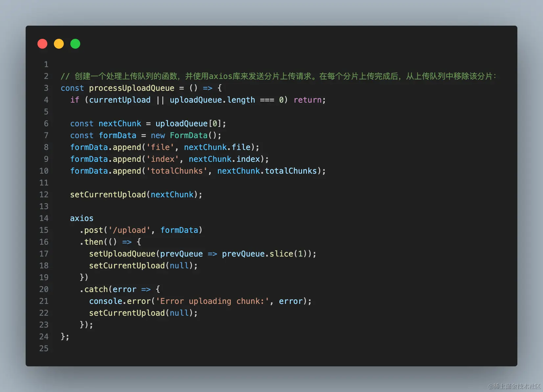Click 'Error uploading chunk:' string
The image size is (543, 392).
tap(212, 301)
